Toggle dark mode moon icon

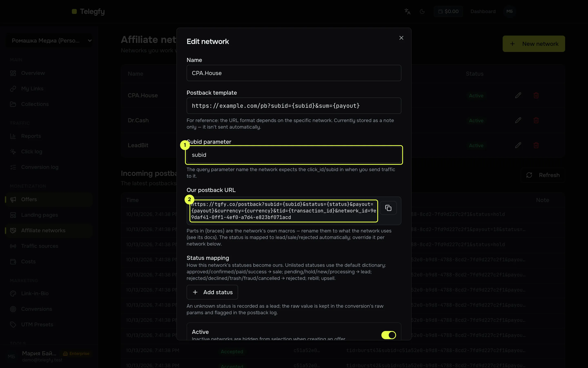click(422, 11)
